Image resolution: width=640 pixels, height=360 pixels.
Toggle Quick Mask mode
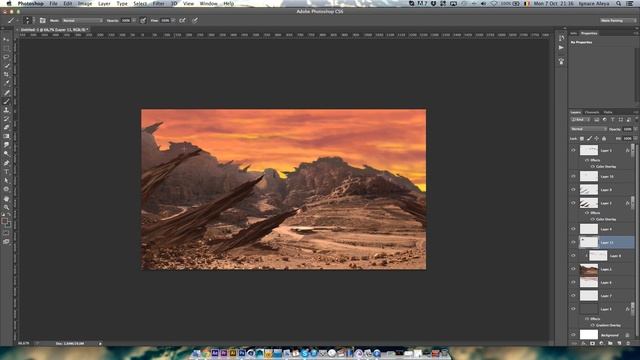(6, 233)
